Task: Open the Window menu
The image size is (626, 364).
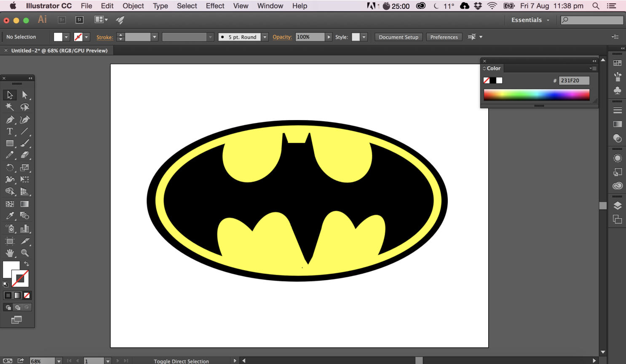Action: [270, 5]
